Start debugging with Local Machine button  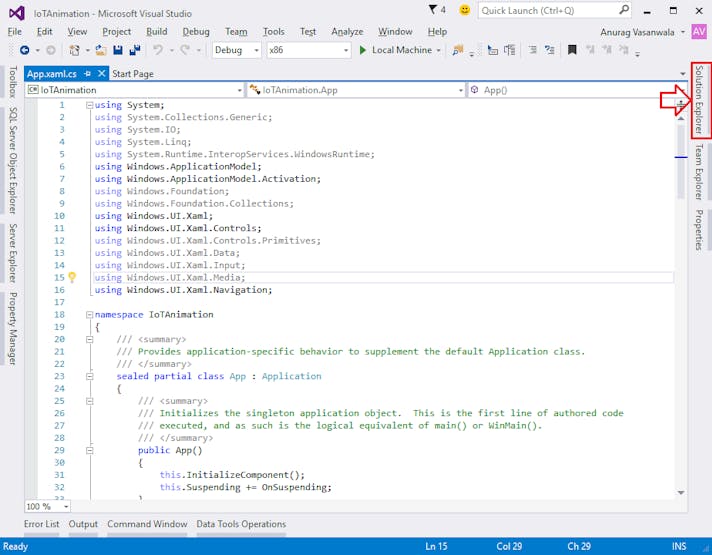pos(395,50)
